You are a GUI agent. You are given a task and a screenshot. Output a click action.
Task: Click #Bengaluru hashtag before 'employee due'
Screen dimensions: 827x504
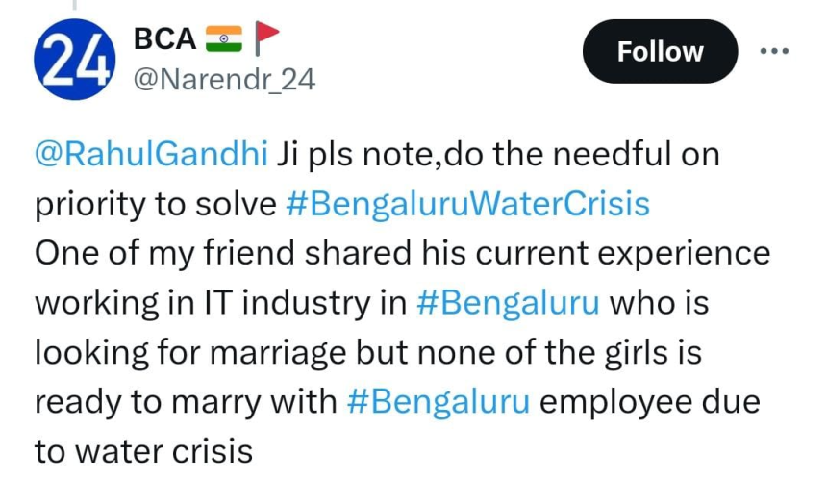[x=438, y=402]
